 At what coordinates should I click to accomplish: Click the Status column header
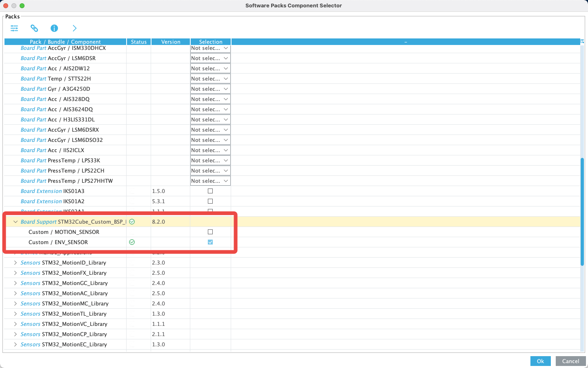click(x=139, y=42)
